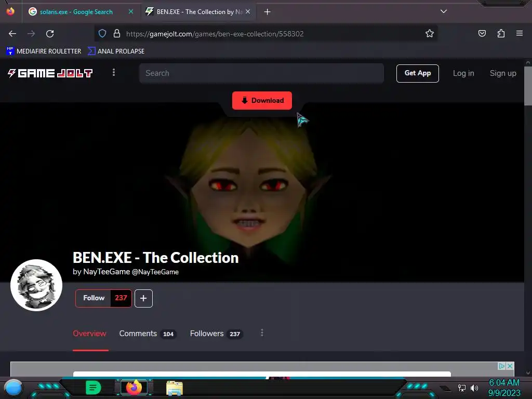532x399 pixels.
Task: Visit the @NayTeeGame profile link
Action: [x=155, y=272]
